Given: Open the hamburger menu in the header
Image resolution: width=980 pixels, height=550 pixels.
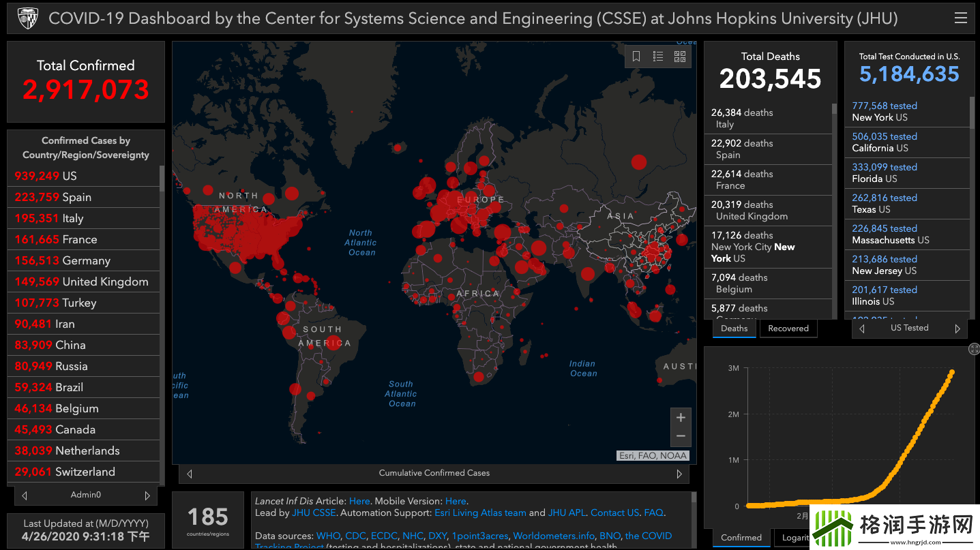Looking at the screenshot, I should click(x=960, y=18).
